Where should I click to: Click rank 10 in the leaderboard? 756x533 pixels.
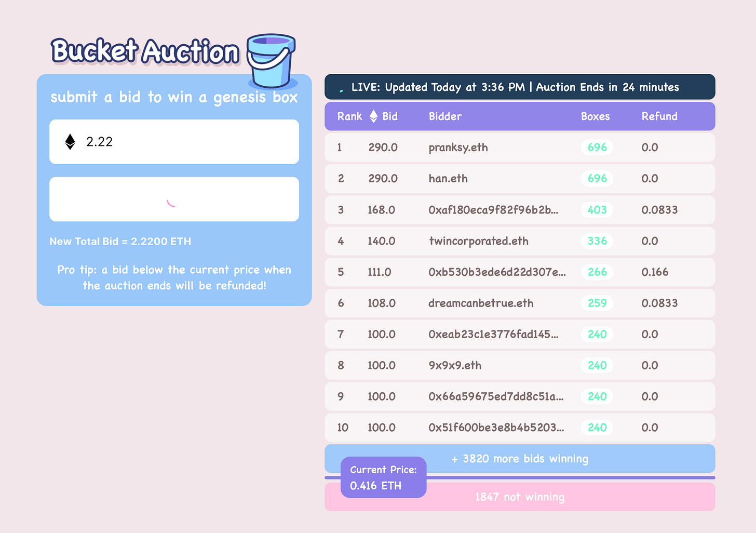pyautogui.click(x=343, y=428)
